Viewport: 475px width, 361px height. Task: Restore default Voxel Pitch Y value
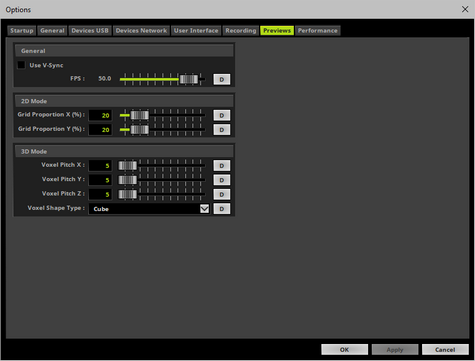click(x=222, y=180)
